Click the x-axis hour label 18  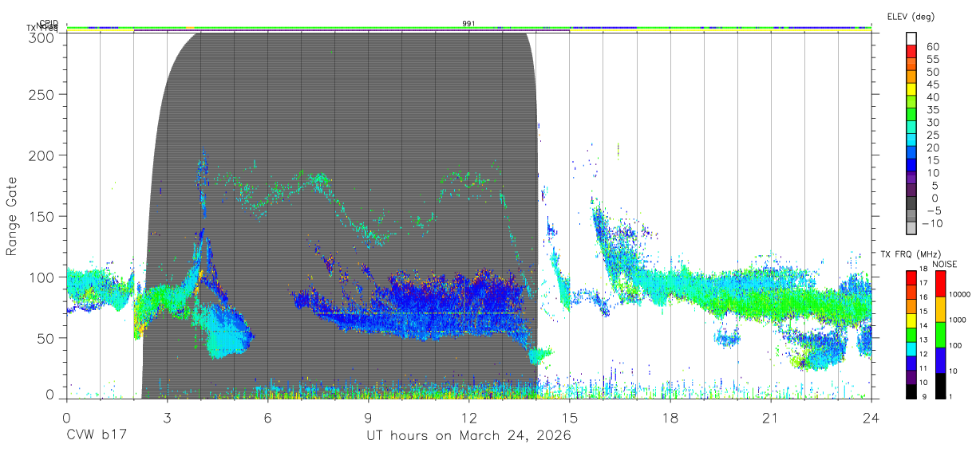point(670,417)
